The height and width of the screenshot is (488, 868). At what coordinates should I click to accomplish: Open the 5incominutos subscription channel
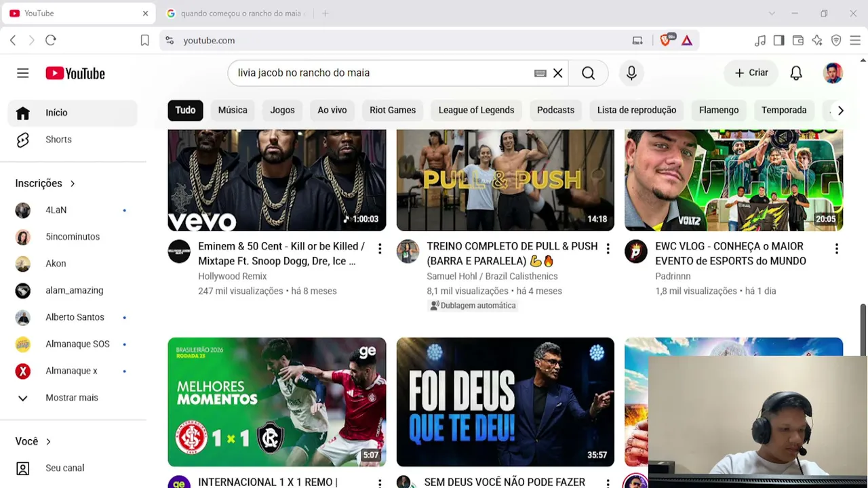(x=73, y=237)
